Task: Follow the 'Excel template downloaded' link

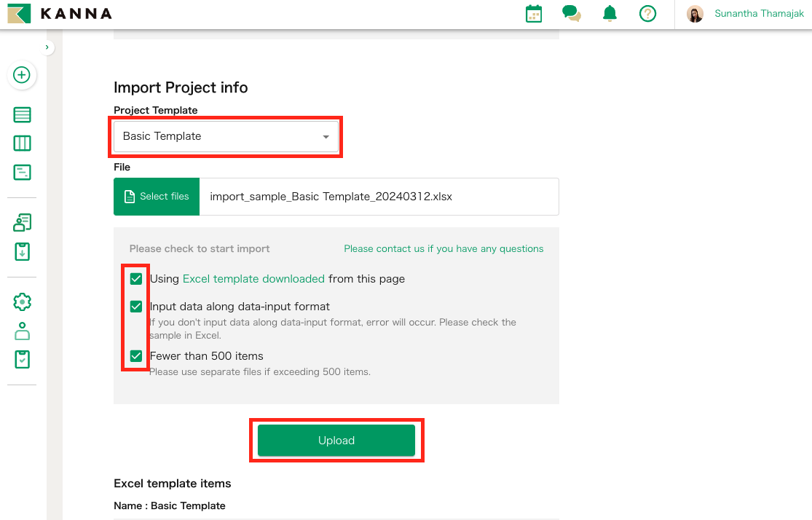Action: pyautogui.click(x=253, y=279)
